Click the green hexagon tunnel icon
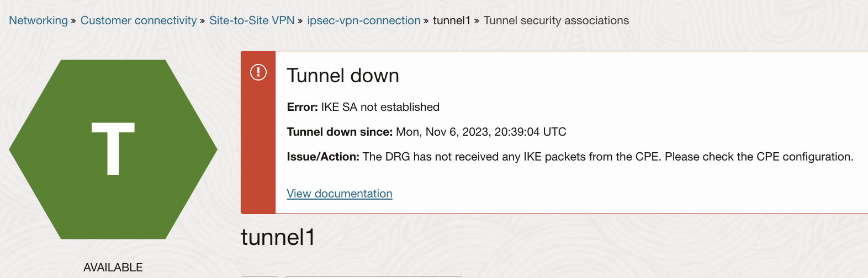The height and width of the screenshot is (278, 868). [113, 149]
